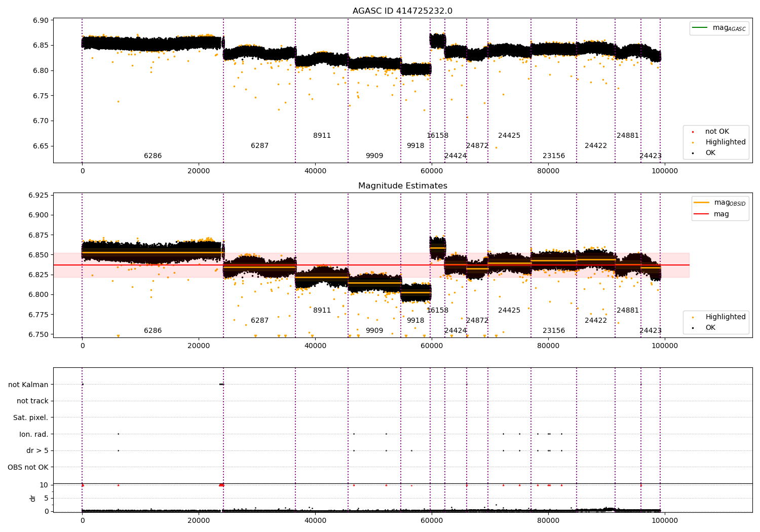Viewport: 760px width, 532px height.
Task: Click the 'Ion. rad.' axis label
Action: 34,434
